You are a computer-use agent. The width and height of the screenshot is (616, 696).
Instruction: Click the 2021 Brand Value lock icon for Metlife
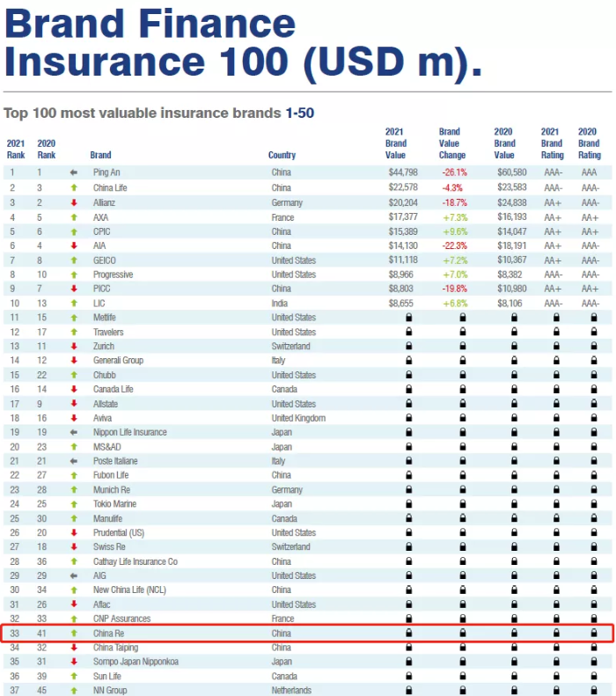[x=408, y=318]
